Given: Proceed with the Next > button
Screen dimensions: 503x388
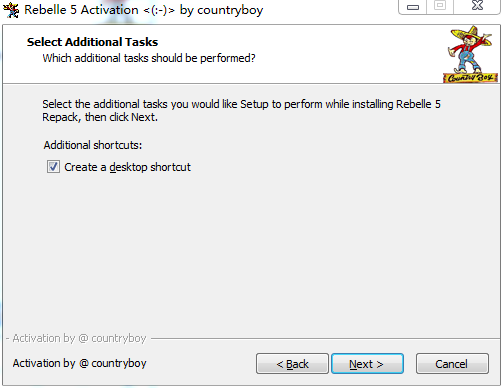Looking at the screenshot, I should pyautogui.click(x=367, y=364).
